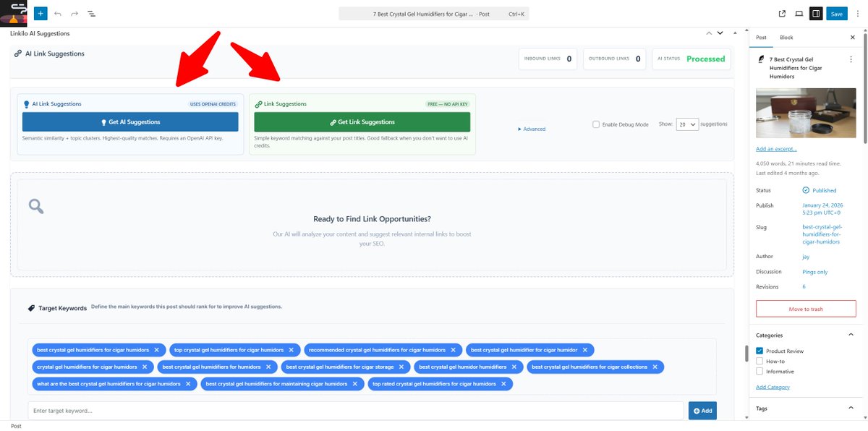
Task: Click the featured image thumbnail
Action: tap(806, 113)
